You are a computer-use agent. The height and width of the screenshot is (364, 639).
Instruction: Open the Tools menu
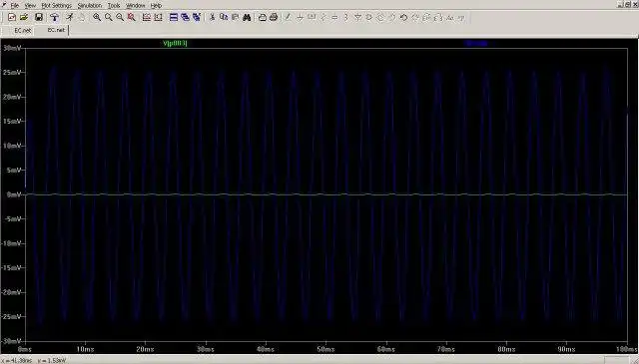click(x=114, y=5)
